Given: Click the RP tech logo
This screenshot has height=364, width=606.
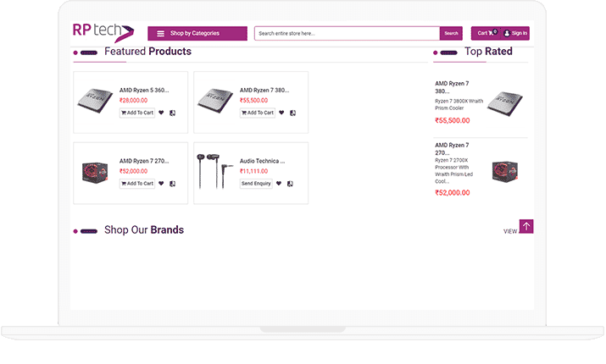Looking at the screenshot, I should 103,32.
